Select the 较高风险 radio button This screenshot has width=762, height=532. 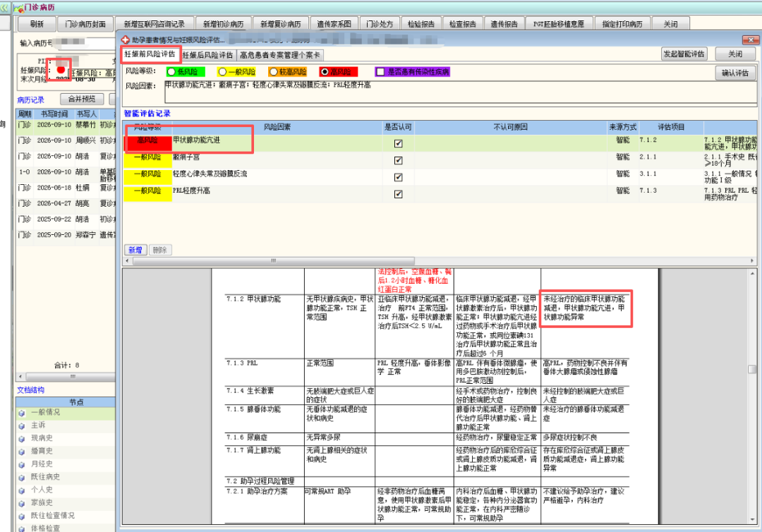coord(274,72)
